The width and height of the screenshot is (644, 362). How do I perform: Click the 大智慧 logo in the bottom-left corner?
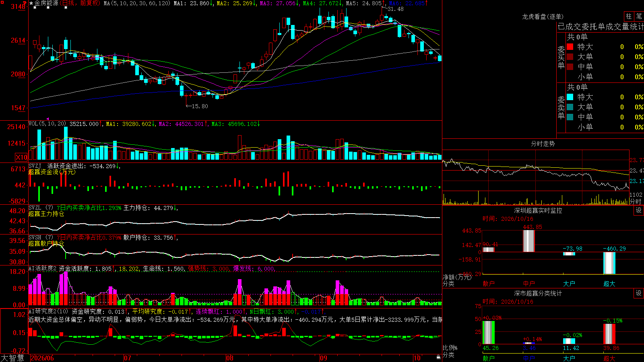click(x=12, y=358)
